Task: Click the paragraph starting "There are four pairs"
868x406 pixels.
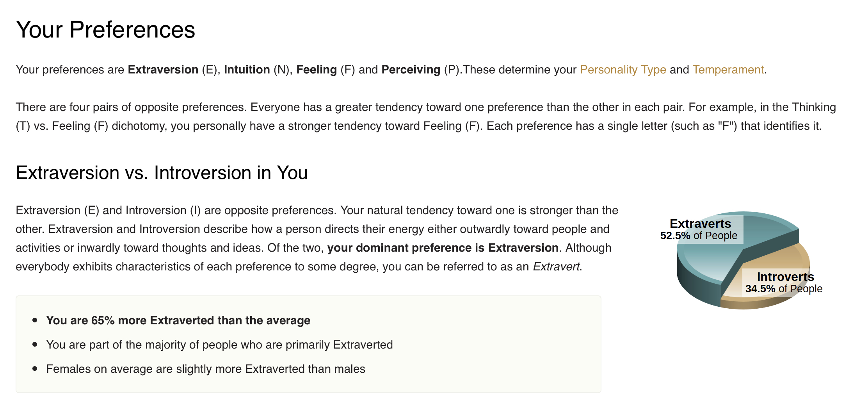Action: pyautogui.click(x=425, y=116)
